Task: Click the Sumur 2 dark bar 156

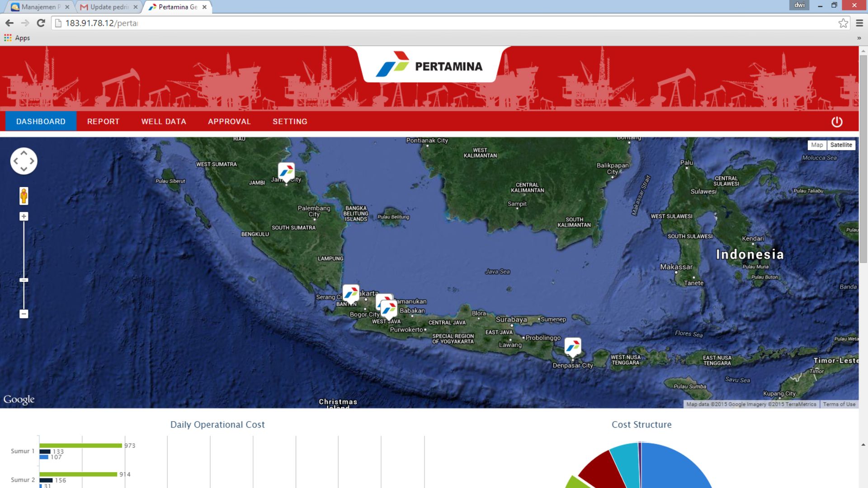Action: (x=46, y=480)
